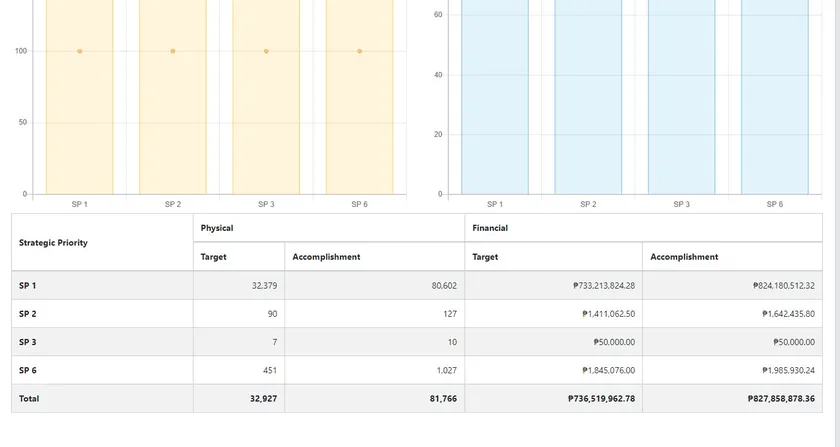
Task: Click the 1,027 accomplishment cell
Action: (x=374, y=370)
